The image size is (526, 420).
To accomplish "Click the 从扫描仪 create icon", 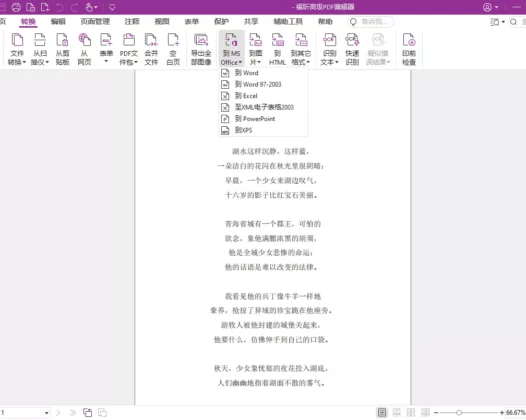I will 40,49.
